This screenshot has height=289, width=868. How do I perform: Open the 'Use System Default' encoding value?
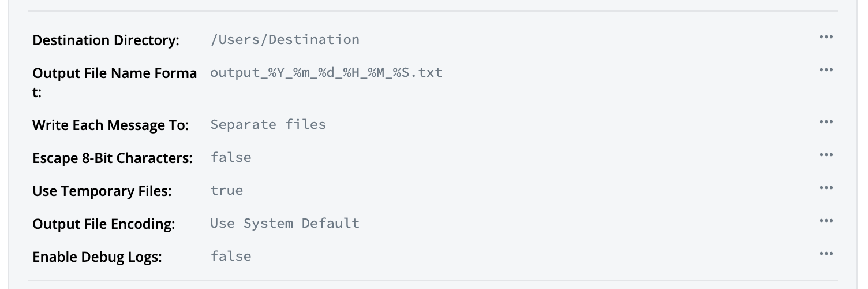tap(285, 223)
